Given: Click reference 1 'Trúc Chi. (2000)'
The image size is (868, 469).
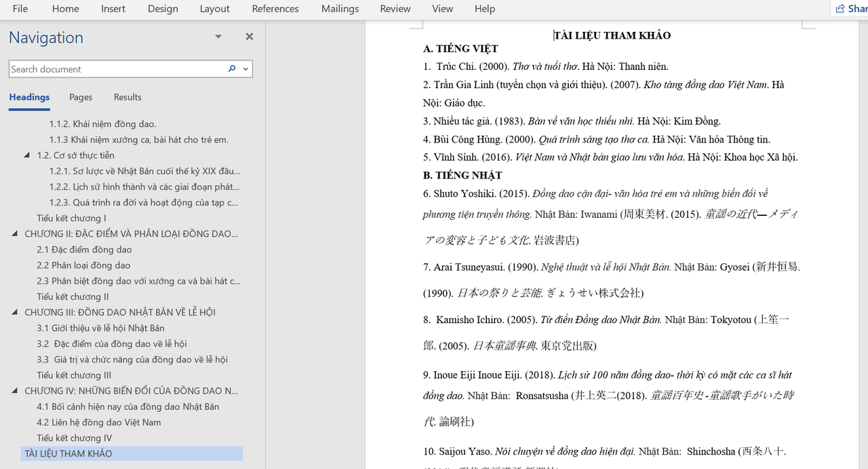Looking at the screenshot, I should (x=546, y=67).
